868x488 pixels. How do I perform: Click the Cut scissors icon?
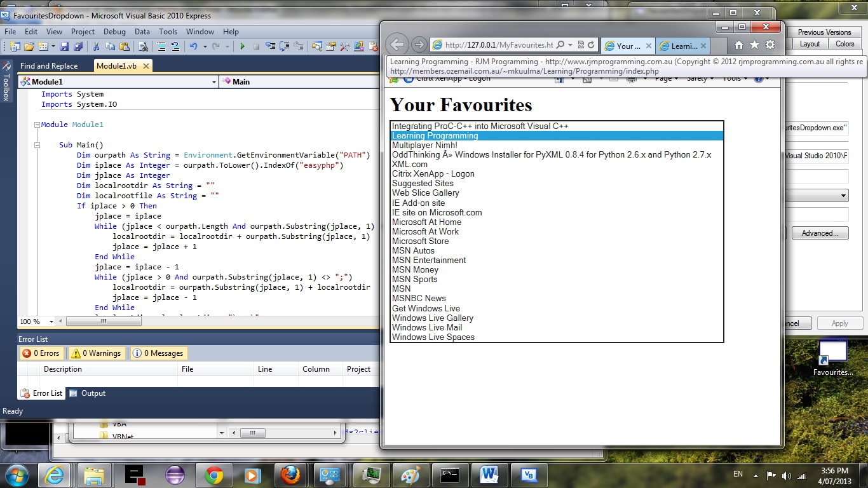click(96, 46)
